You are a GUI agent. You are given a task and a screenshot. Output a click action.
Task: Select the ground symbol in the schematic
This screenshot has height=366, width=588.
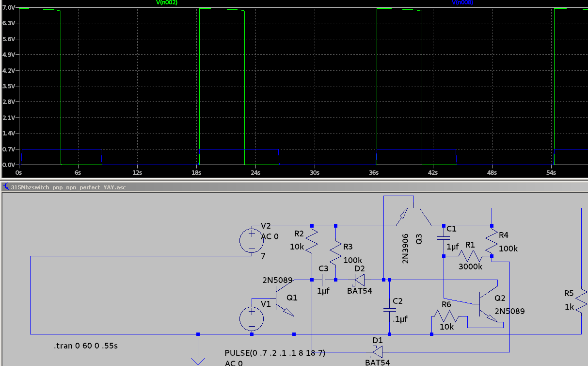pyautogui.click(x=198, y=360)
